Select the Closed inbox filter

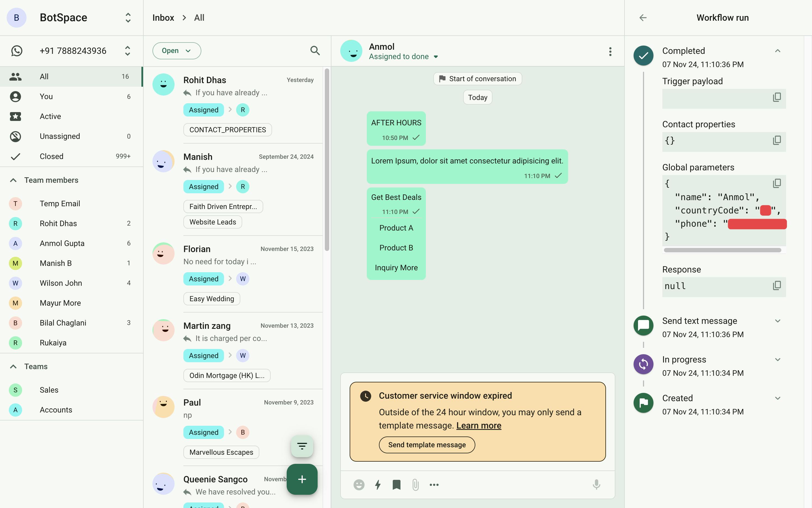[x=71, y=156]
